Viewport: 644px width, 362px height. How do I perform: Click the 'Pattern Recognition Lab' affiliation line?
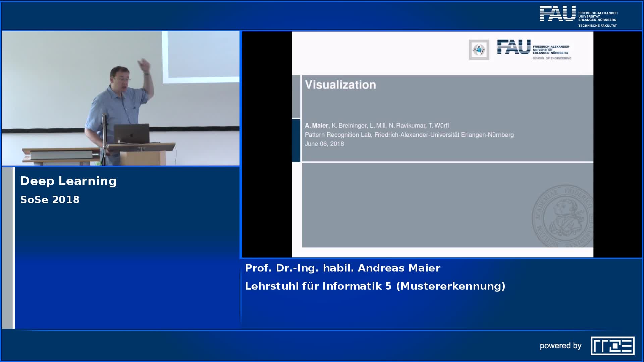[409, 135]
